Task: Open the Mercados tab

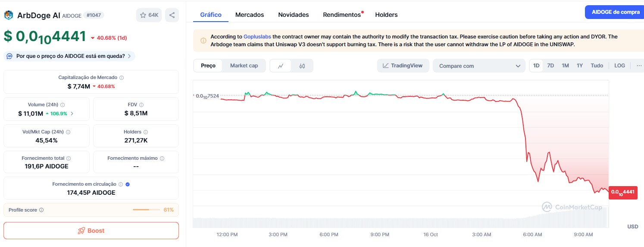Action: 250,15
